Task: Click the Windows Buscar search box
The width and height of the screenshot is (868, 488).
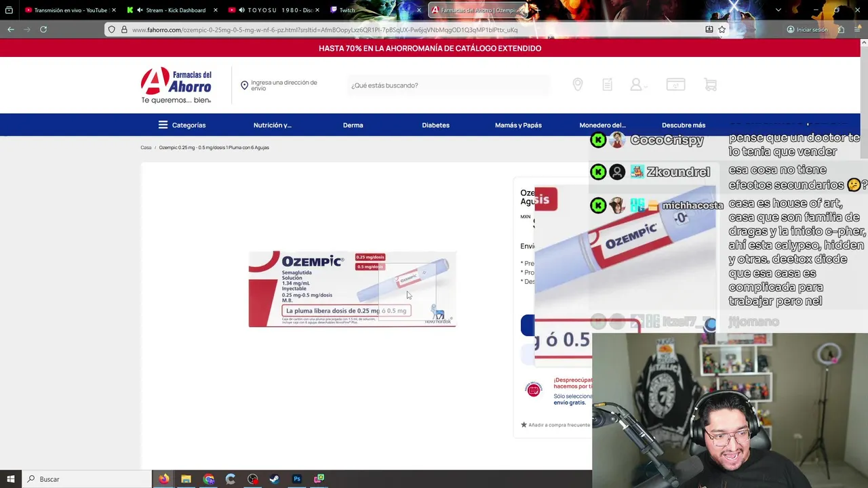Action: 87,479
